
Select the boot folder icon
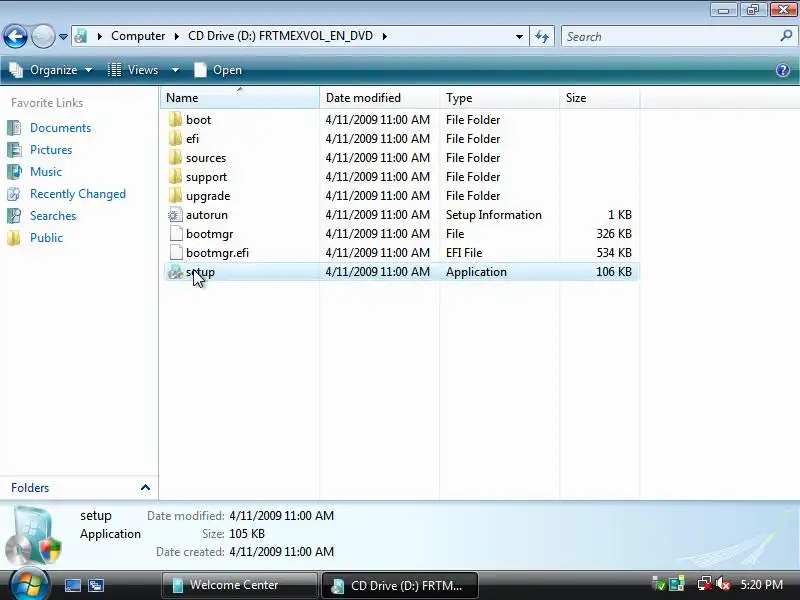pos(175,119)
